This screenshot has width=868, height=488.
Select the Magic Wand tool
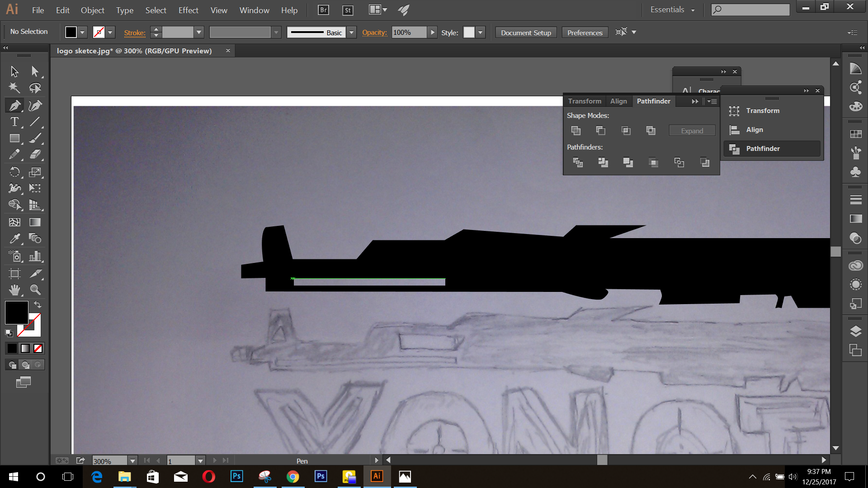click(14, 88)
